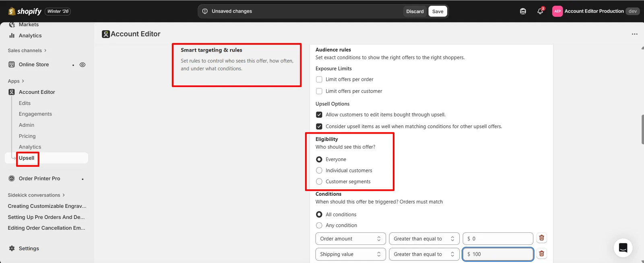644x263 pixels.
Task: Click the Markets sidebar item
Action: (x=29, y=25)
